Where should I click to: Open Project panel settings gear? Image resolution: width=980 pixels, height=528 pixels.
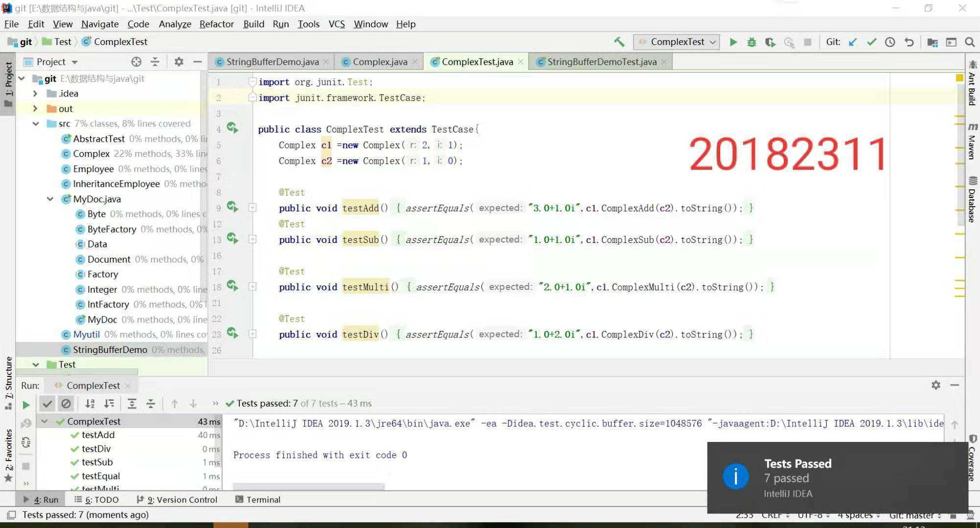pos(179,62)
